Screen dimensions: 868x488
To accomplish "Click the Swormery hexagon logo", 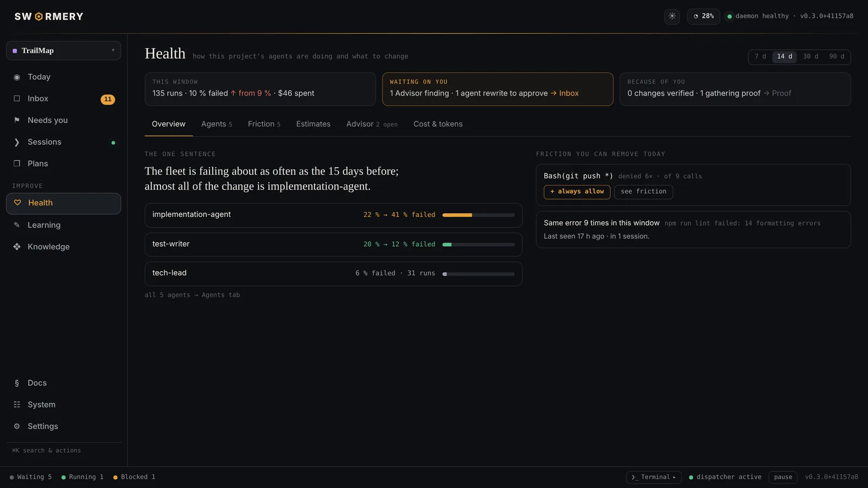I will (39, 17).
